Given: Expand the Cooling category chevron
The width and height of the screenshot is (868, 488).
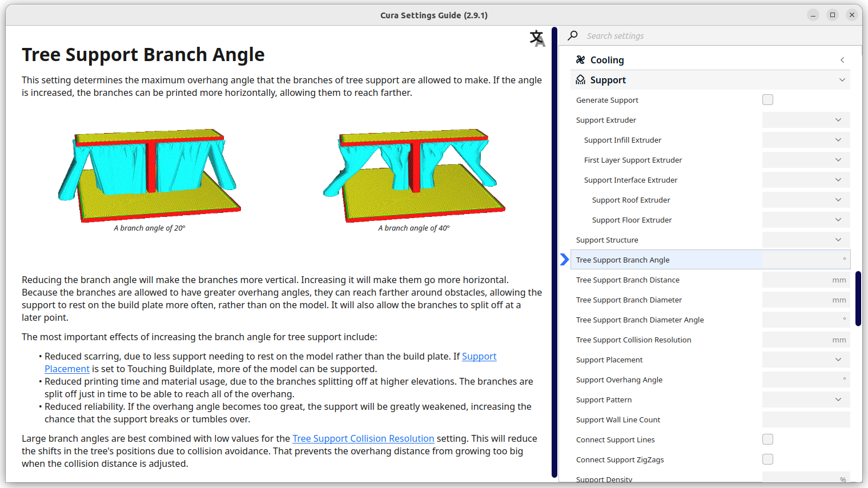Looking at the screenshot, I should 842,60.
